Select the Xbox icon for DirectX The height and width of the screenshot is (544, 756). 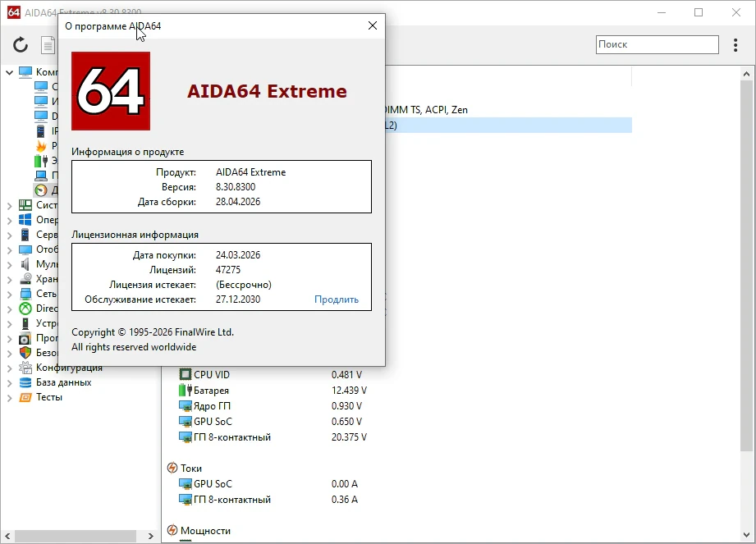[x=25, y=309]
